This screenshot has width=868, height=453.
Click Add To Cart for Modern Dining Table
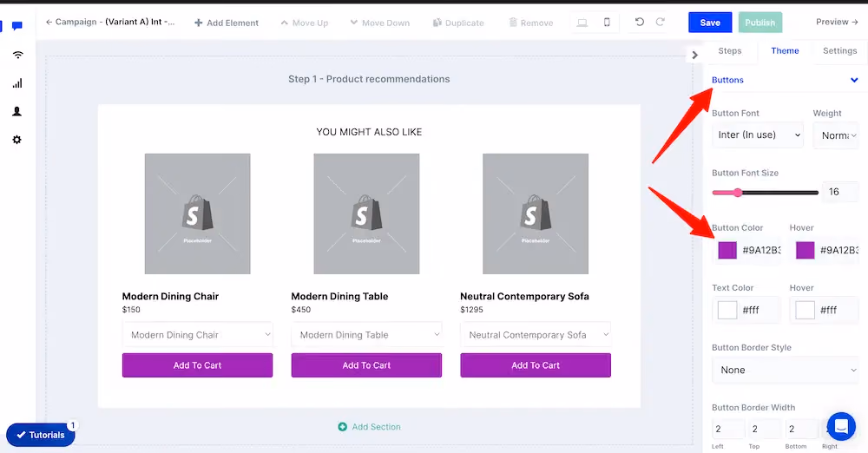point(366,365)
